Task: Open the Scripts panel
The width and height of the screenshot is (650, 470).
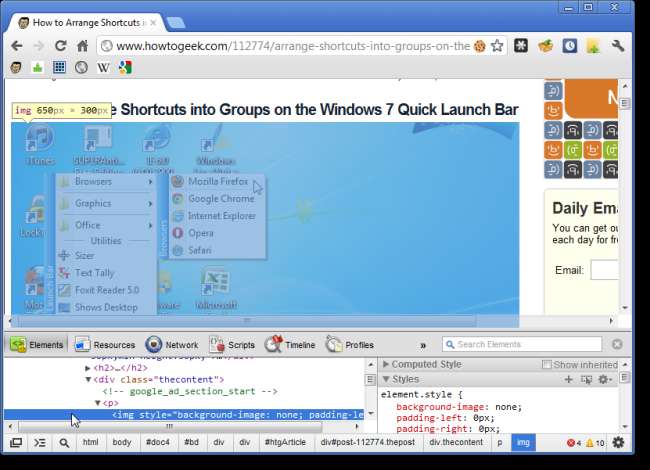Action: tap(232, 345)
